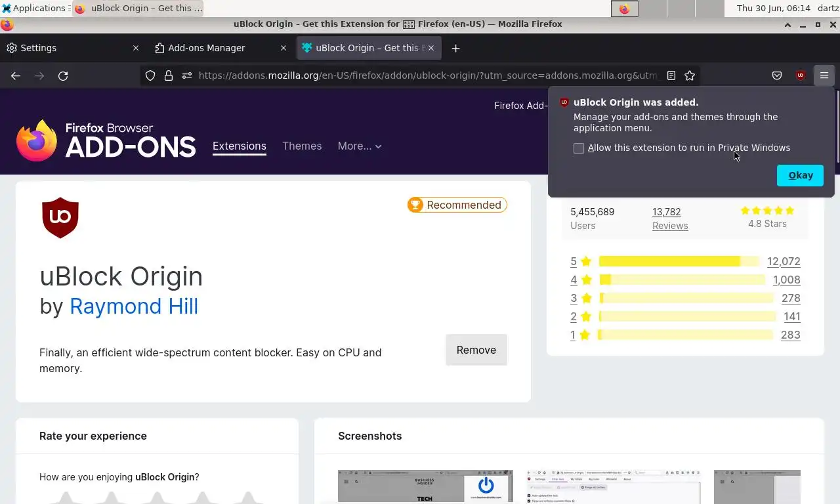Screen dimensions: 840x504
Task: Toggle reader view icon
Action: (671, 75)
